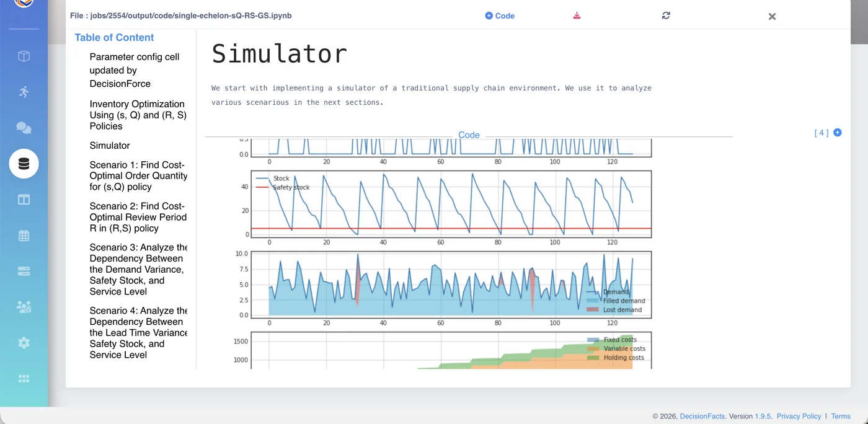
Task: Open the Terms link in footer
Action: (841, 417)
